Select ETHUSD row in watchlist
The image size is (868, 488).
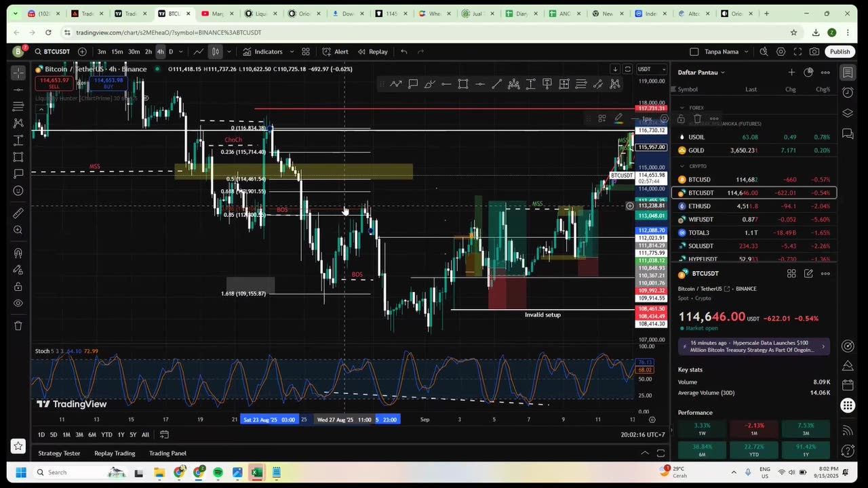tap(753, 206)
